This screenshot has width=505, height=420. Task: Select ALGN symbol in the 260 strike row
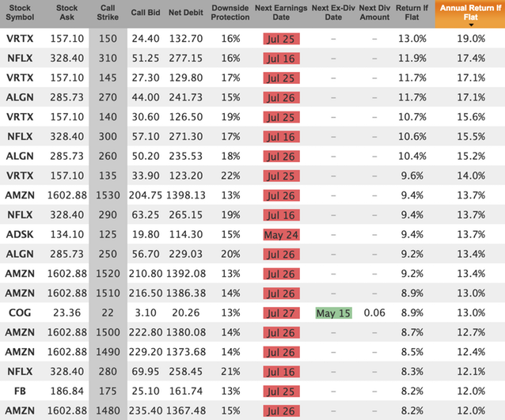(20, 156)
